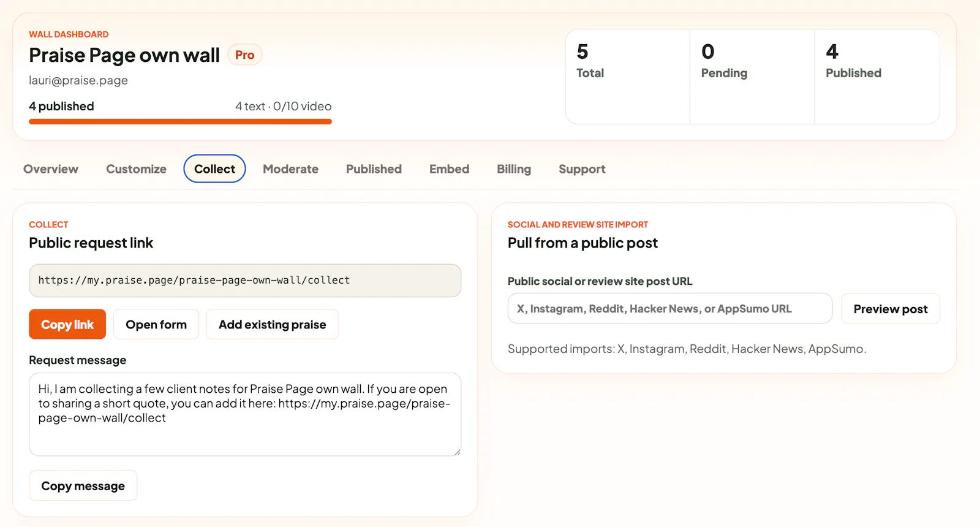Click the Open form button

coord(156,324)
